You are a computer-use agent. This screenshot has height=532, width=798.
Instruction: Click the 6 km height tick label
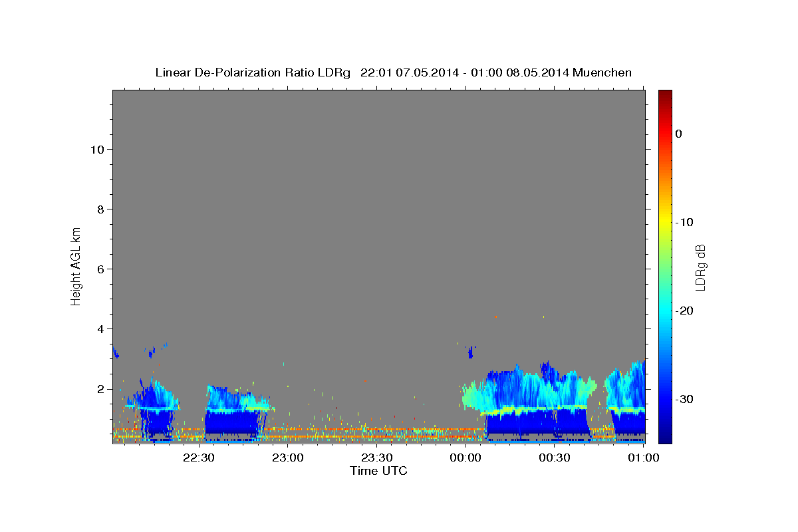pos(100,269)
